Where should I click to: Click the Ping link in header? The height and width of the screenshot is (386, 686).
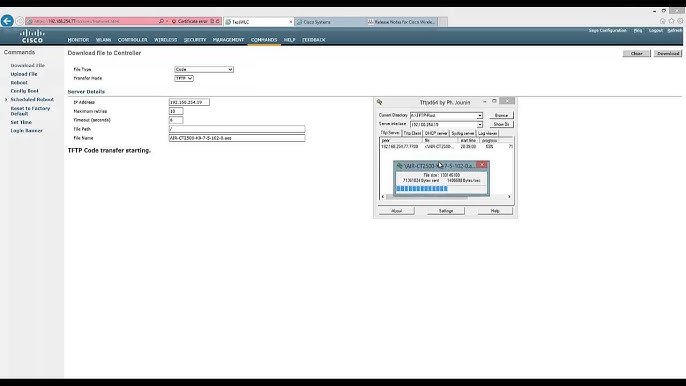pyautogui.click(x=638, y=31)
